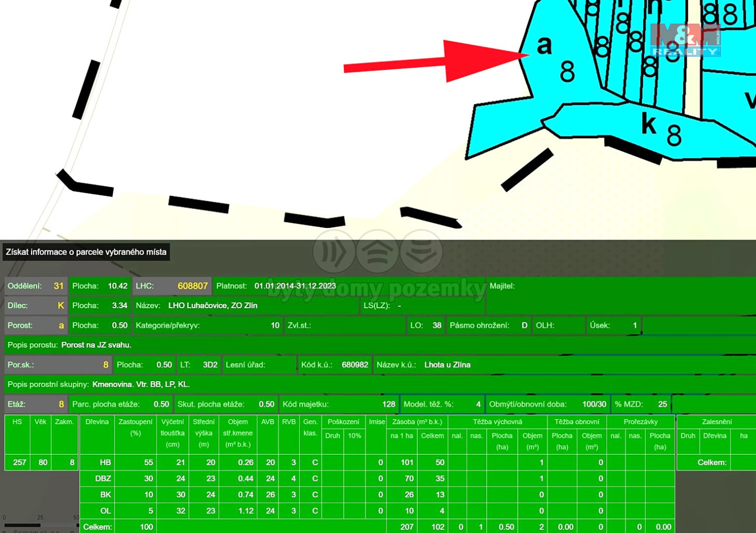This screenshot has width=756, height=533.
Task: Click the Zalesnění table header
Action: [716, 422]
